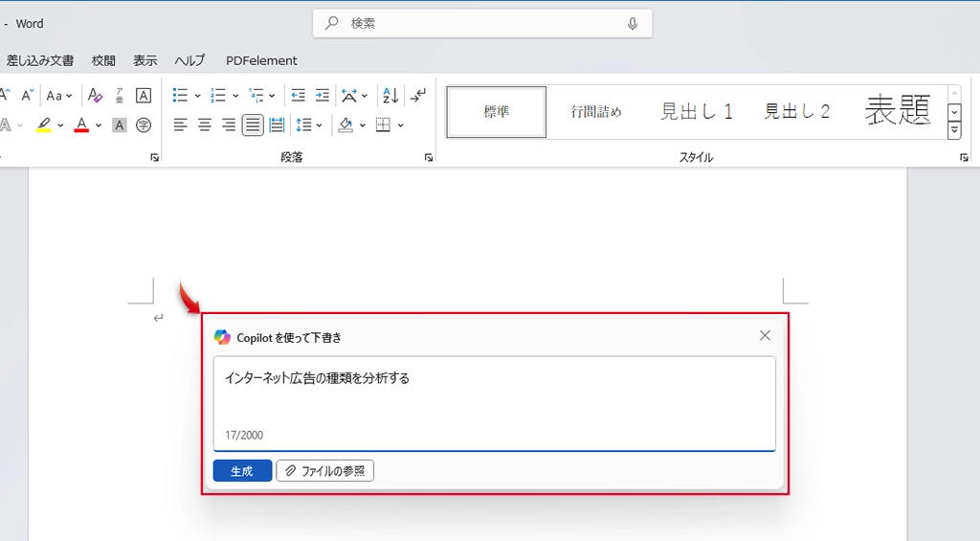
Task: Click the magnifier icon in the search box
Action: coord(332,23)
